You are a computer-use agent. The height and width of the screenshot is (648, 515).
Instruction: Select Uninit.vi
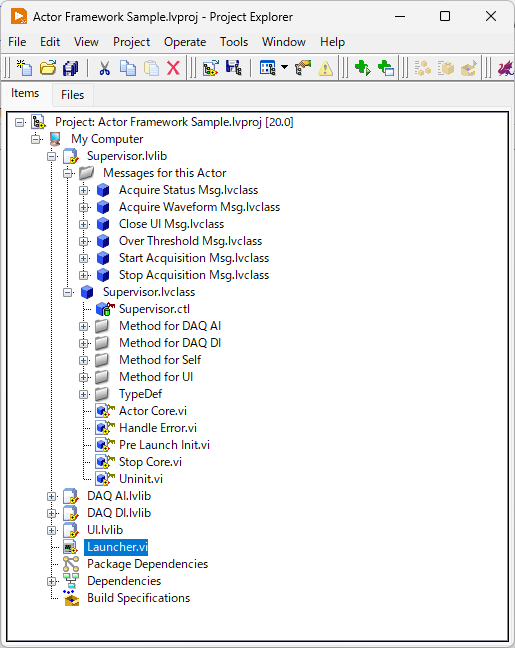[x=141, y=479]
